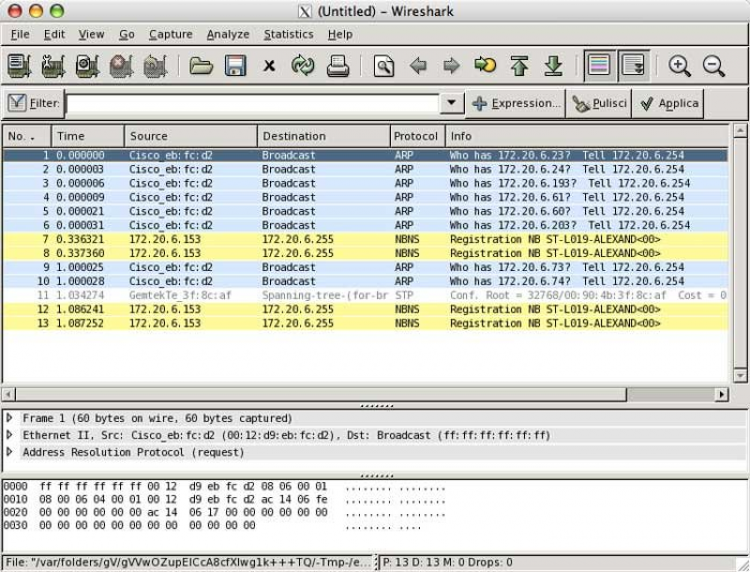Jump to last packet icon
Screen dimensions: 750x572
coord(553,66)
